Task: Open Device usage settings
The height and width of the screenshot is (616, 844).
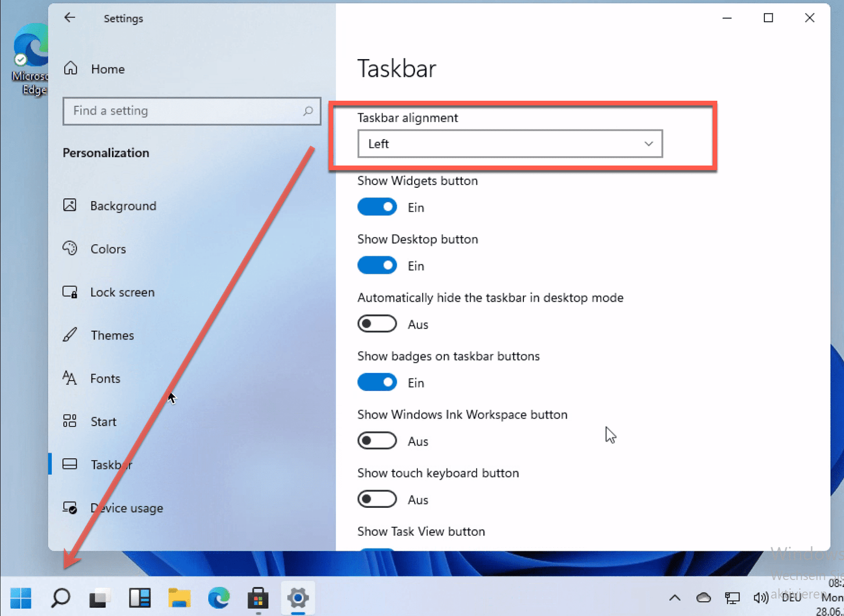Action: [x=126, y=508]
